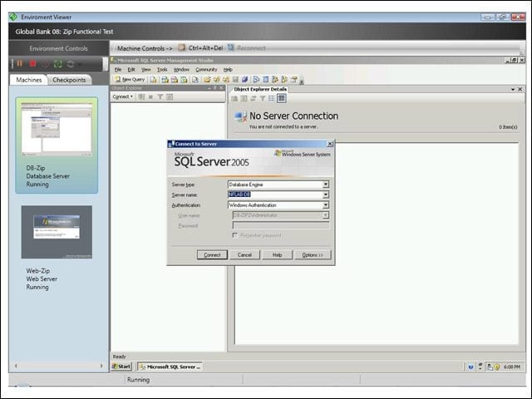
Task: Expand the Authentication combo box
Action: (326, 205)
